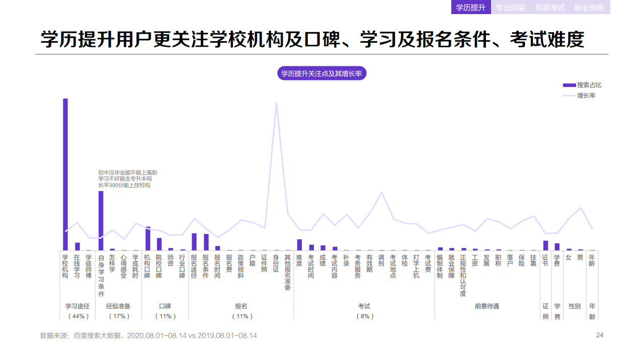
Task: Select the 自身学习条件 bar
Action: point(100,219)
